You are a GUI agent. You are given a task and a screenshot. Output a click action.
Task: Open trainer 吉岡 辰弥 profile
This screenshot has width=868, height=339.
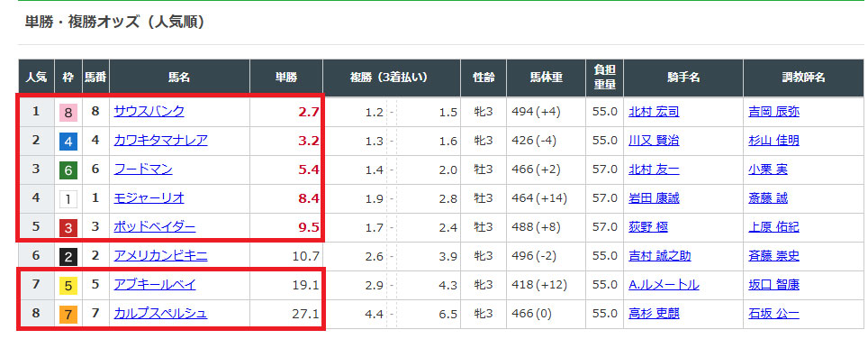pyautogui.click(x=773, y=113)
